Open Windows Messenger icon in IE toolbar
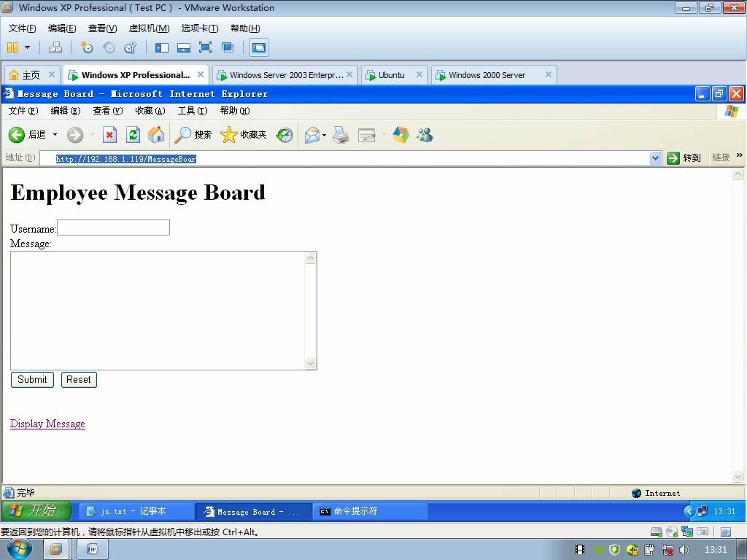 (425, 135)
